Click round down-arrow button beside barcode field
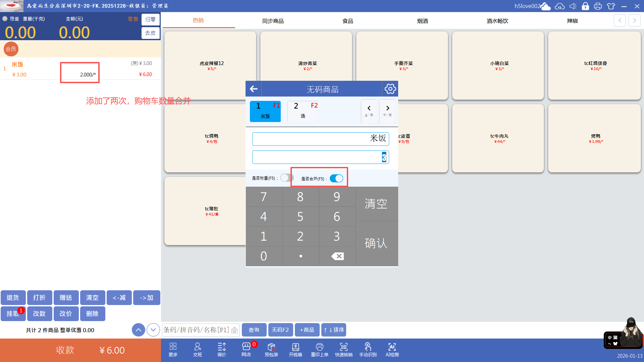Image resolution: width=644 pixels, height=362 pixels. pyautogui.click(x=153, y=330)
